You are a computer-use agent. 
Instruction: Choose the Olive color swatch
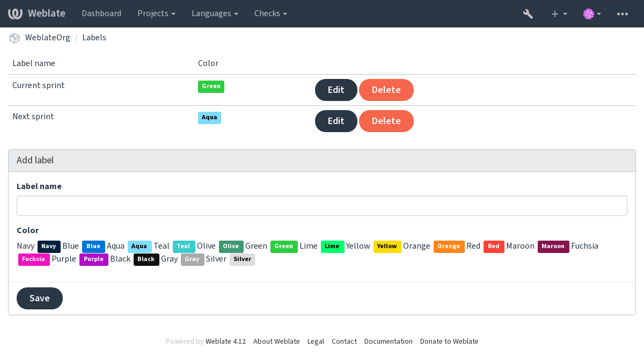[x=231, y=247]
